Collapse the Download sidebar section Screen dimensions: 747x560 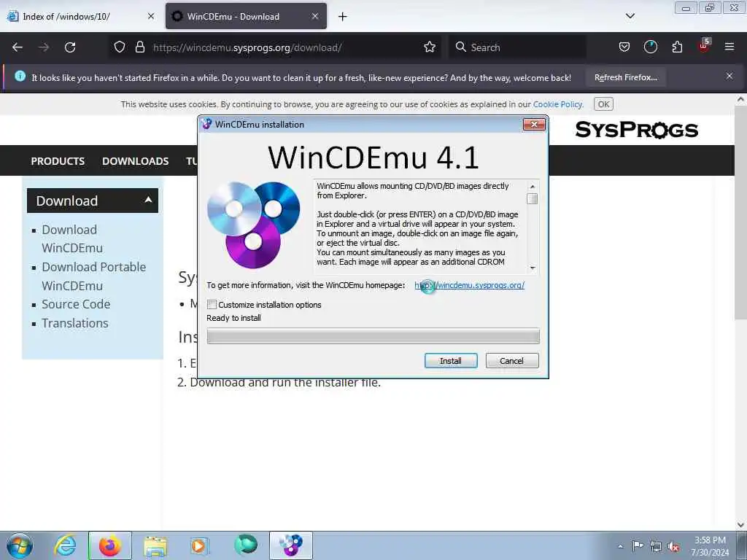click(148, 200)
